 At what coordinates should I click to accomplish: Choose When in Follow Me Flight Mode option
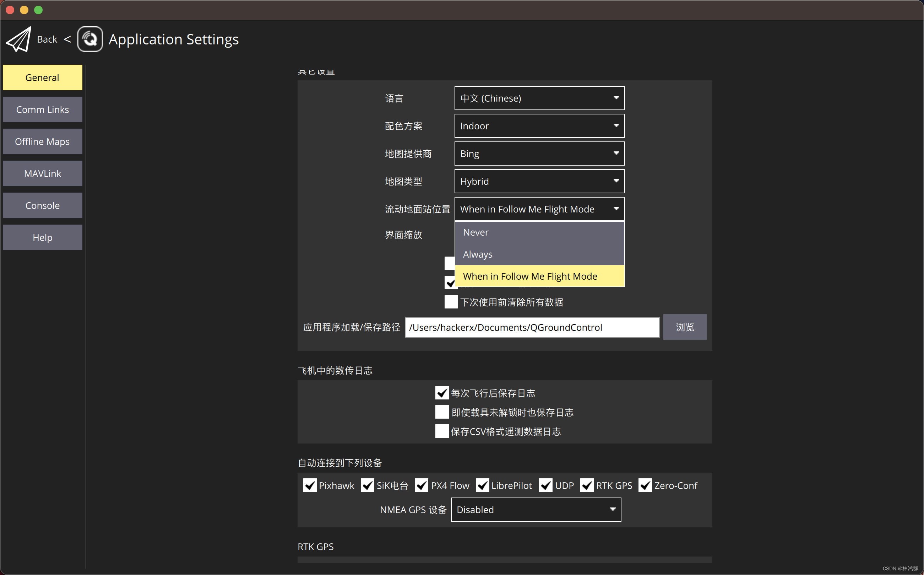pos(539,276)
